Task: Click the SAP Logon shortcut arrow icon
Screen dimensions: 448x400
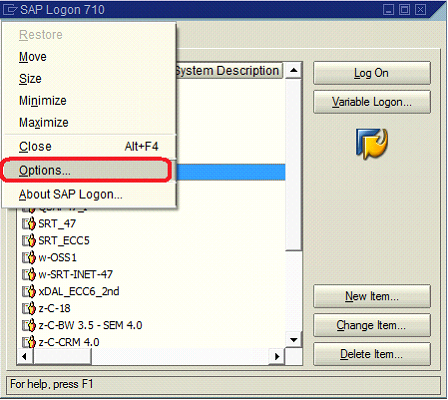Action: 372,143
